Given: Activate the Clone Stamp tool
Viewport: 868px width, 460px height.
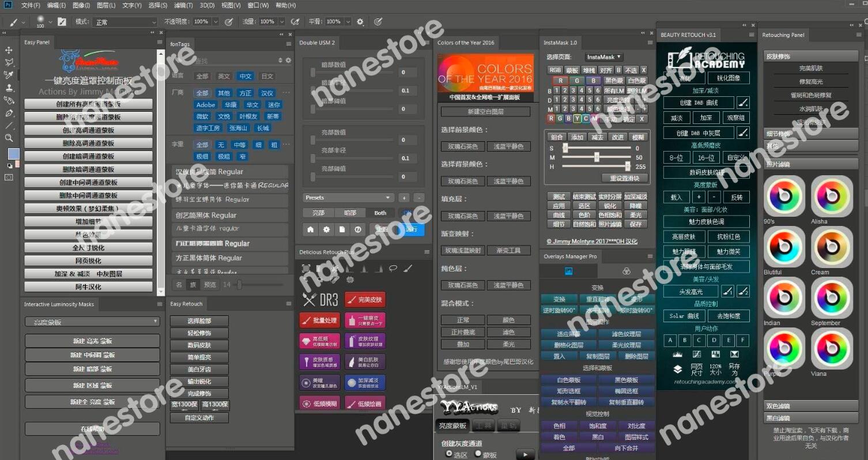Looking at the screenshot, I should 9,88.
